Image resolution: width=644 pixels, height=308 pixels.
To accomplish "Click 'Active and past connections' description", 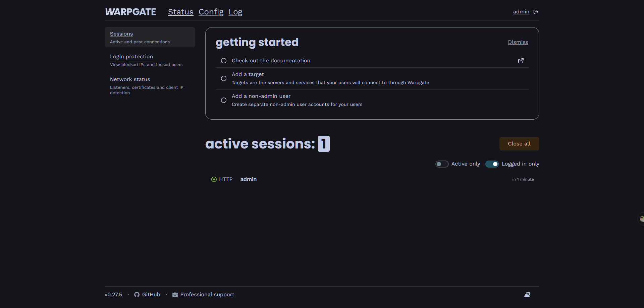I will coord(140,42).
